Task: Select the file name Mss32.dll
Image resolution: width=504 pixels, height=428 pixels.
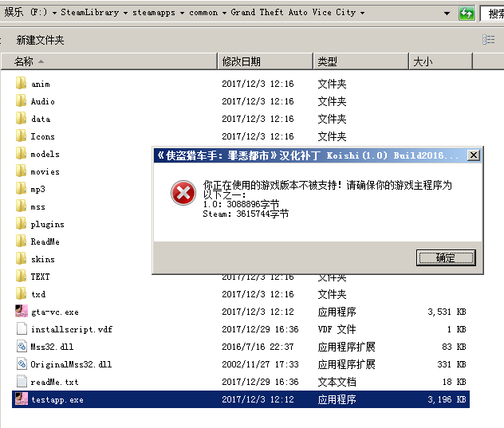Action: [52, 347]
